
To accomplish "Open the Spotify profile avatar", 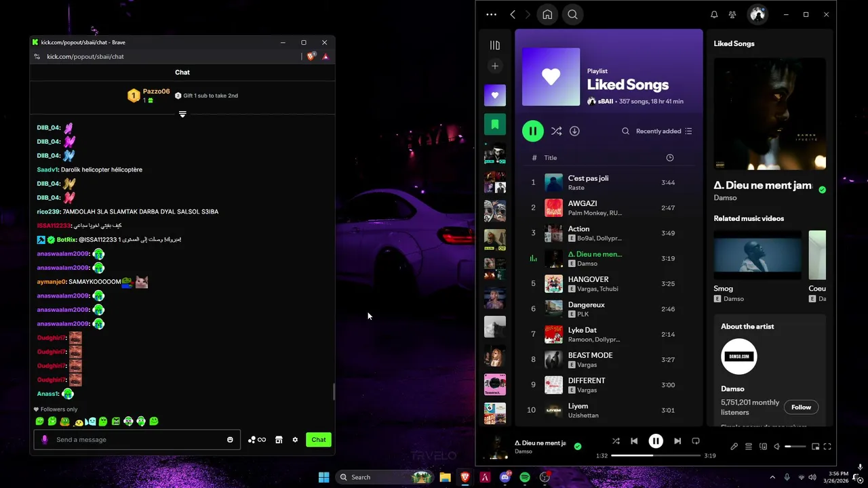I will click(757, 14).
